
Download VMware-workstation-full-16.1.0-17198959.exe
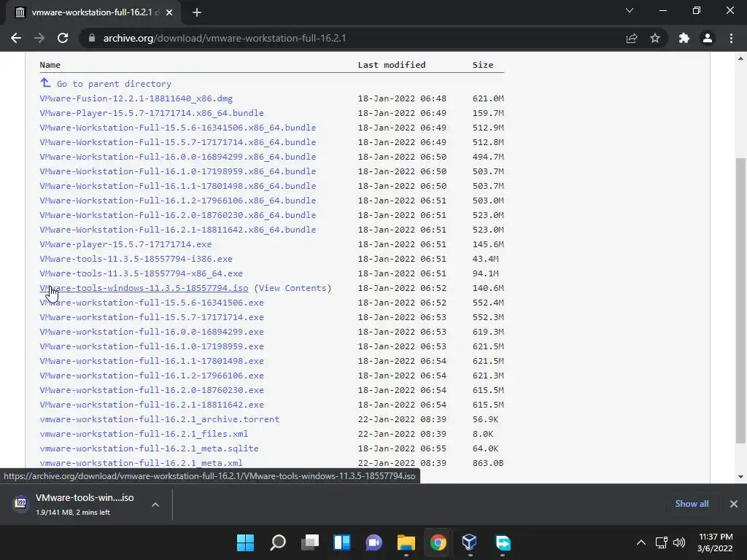tap(152, 346)
